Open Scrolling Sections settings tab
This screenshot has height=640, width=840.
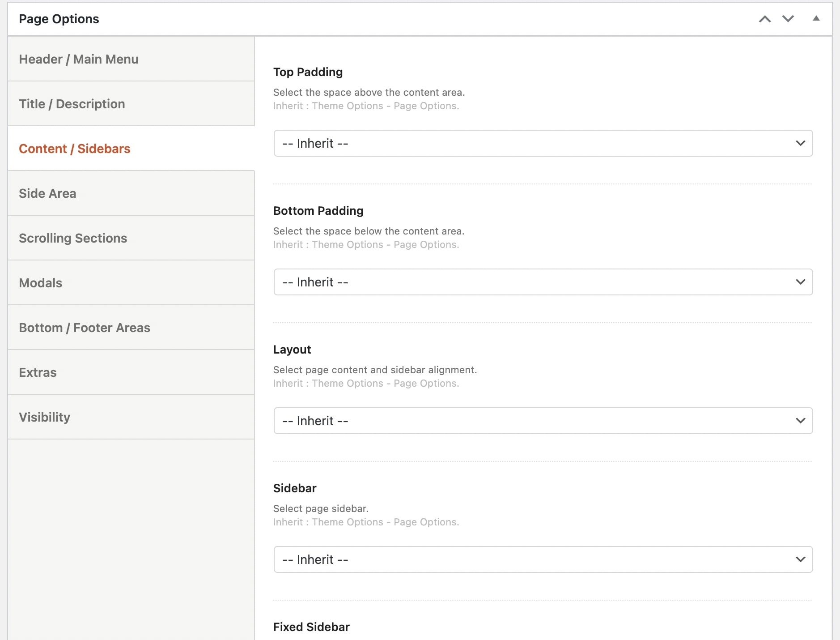(73, 238)
